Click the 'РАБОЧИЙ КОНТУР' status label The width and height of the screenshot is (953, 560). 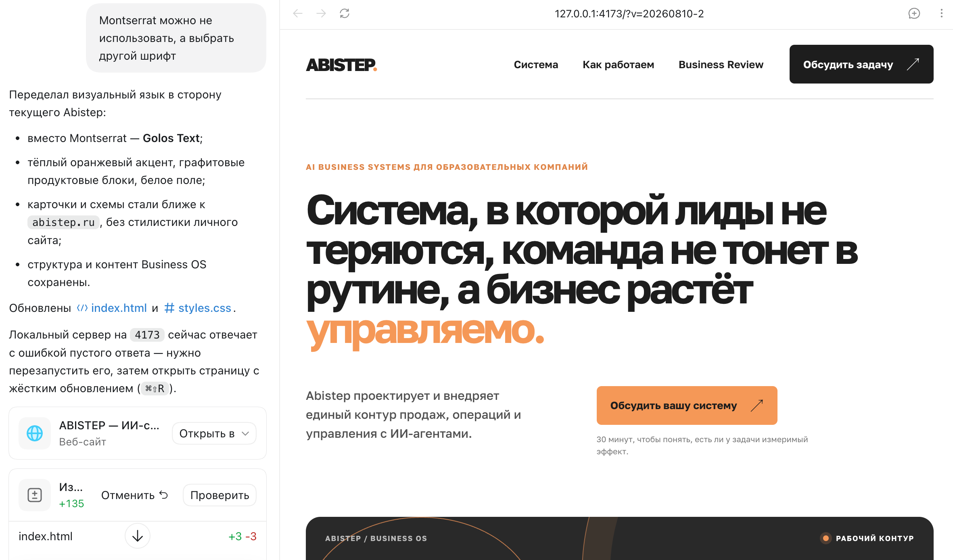[875, 538]
